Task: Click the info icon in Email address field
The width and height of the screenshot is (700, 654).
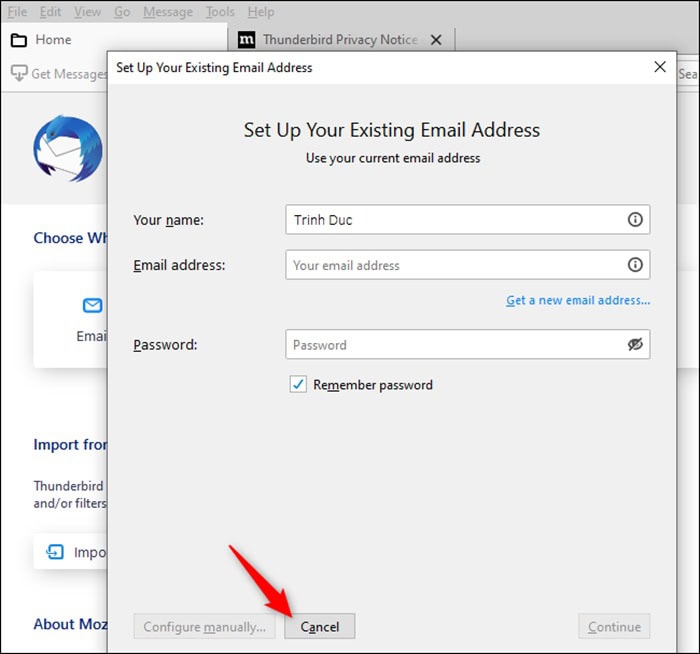Action: tap(635, 265)
